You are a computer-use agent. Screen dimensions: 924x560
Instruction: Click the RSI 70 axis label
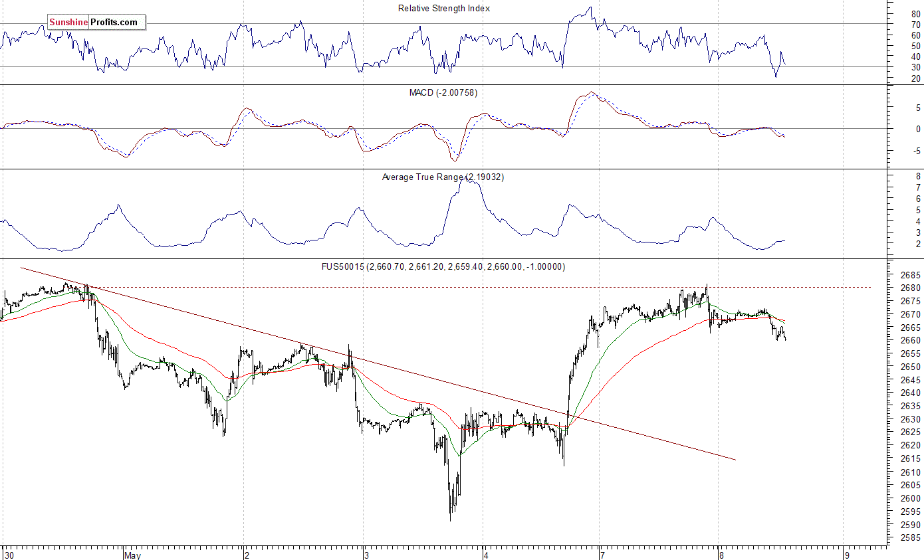(x=915, y=25)
